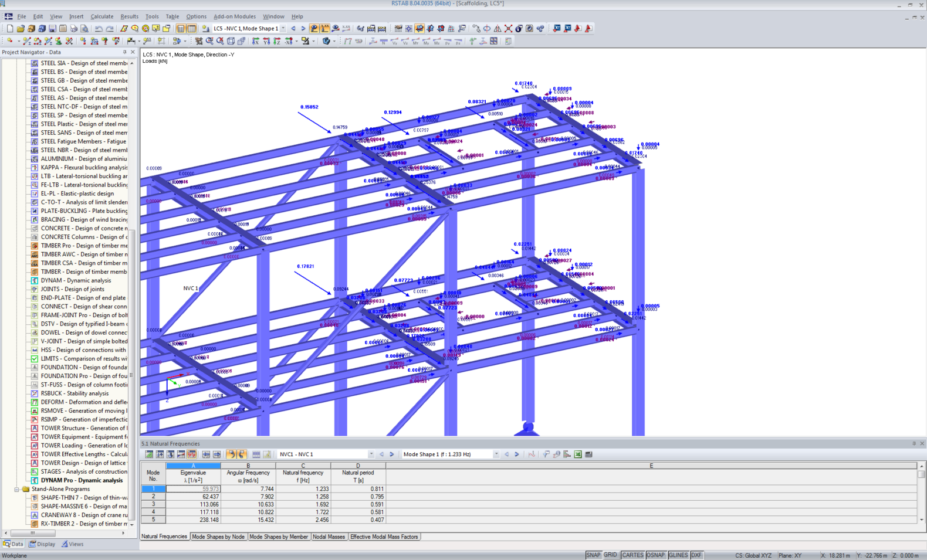The image size is (927, 560).
Task: Redo the last undone action
Action: [110, 28]
